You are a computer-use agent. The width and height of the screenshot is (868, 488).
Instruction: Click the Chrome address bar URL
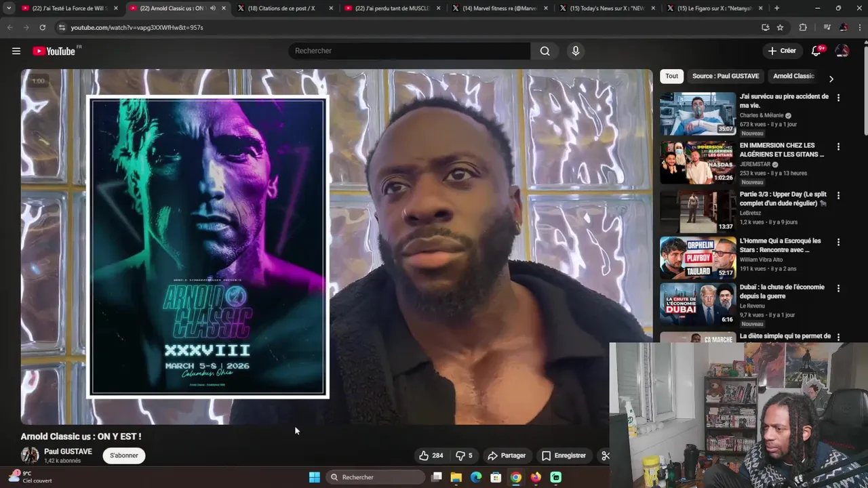pos(137,27)
